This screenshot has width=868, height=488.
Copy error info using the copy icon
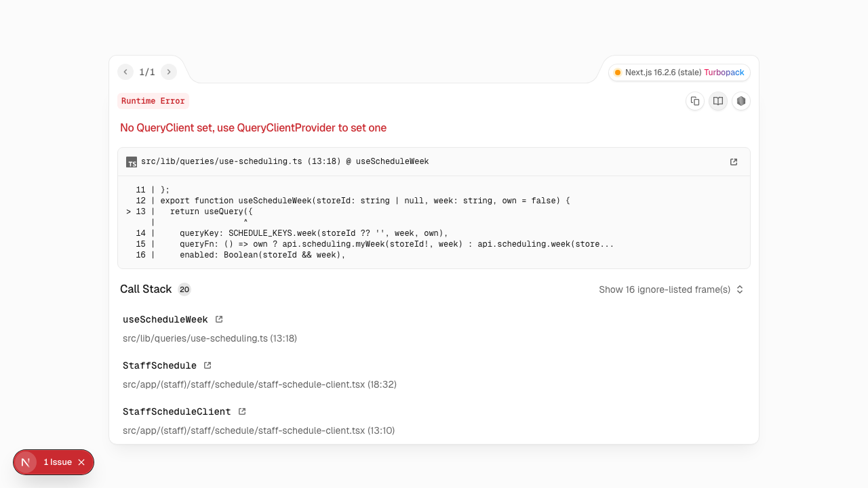coord(695,101)
